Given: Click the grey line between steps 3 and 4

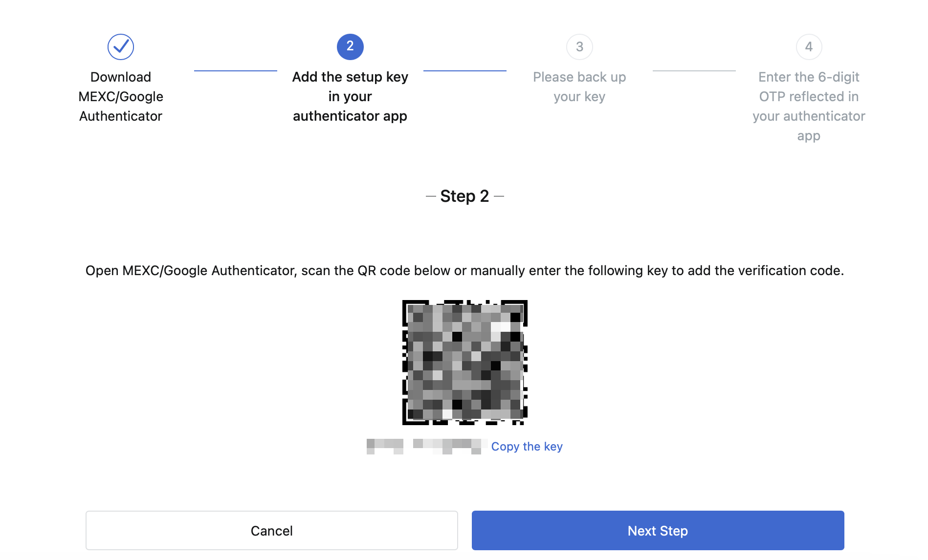Looking at the screenshot, I should click(694, 71).
